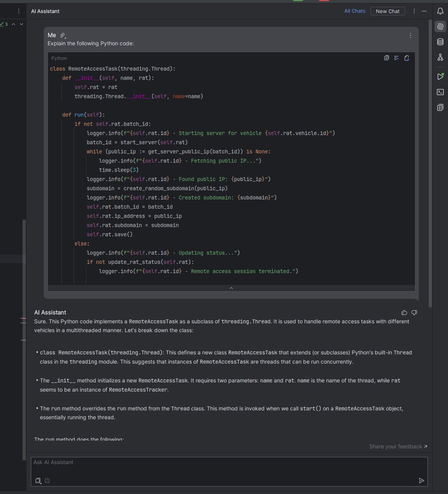Click the 'class RemoteAccessTask(threading.Thread):' code line
448x494 pixels.
(x=113, y=69)
